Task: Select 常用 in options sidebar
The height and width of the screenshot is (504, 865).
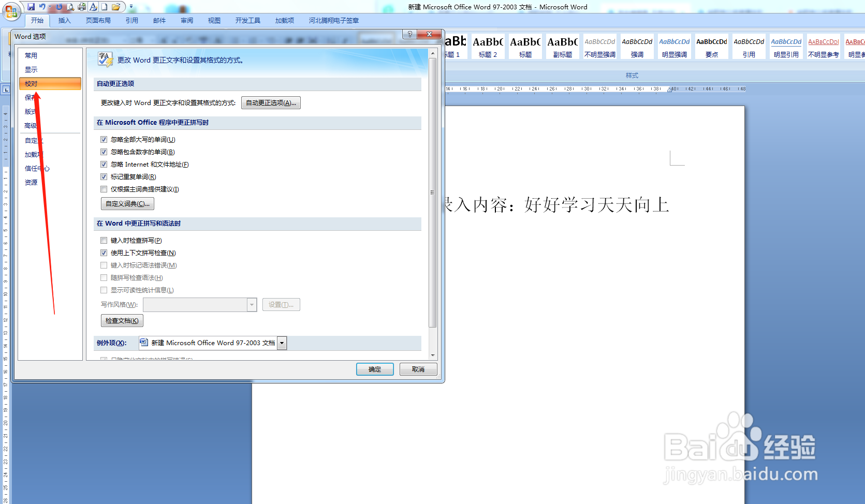Action: 50,56
